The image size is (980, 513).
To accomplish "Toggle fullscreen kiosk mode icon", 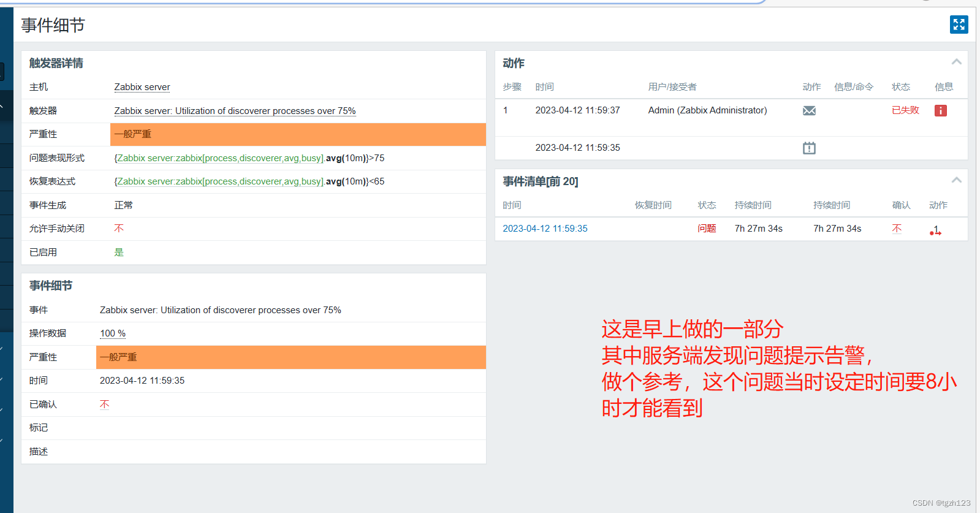I will coord(959,25).
